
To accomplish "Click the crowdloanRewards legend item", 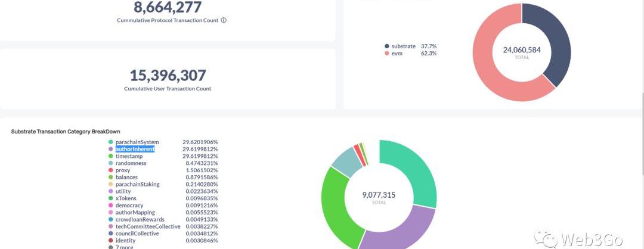I will (137, 219).
